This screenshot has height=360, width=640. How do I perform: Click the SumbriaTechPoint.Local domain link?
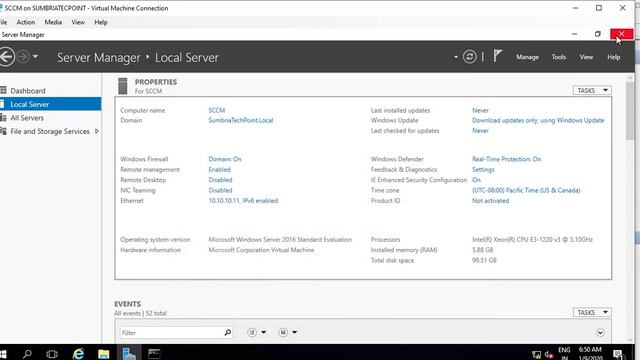(x=241, y=120)
